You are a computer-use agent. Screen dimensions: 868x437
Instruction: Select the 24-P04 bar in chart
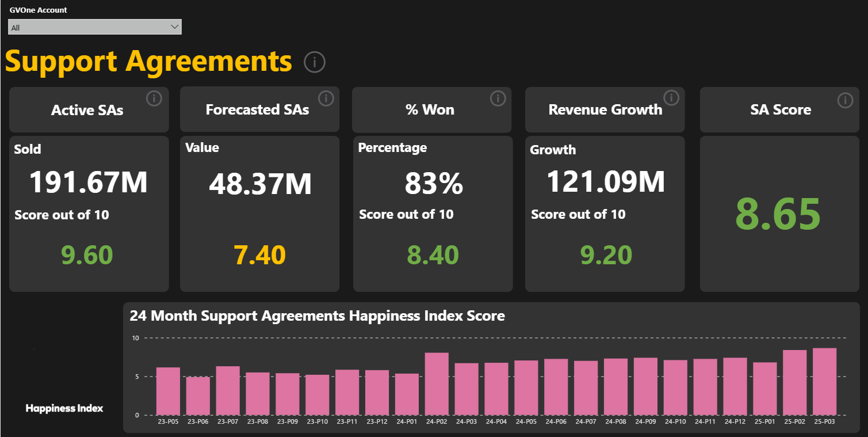pos(496,389)
